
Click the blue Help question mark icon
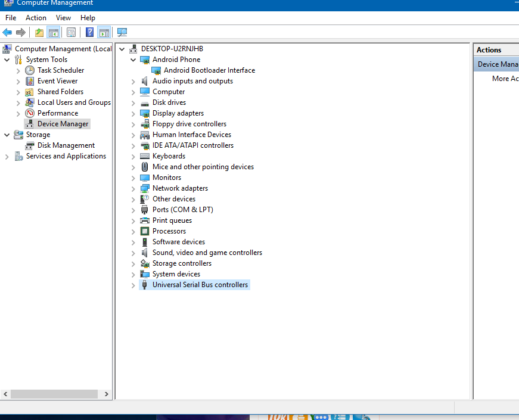(x=89, y=32)
